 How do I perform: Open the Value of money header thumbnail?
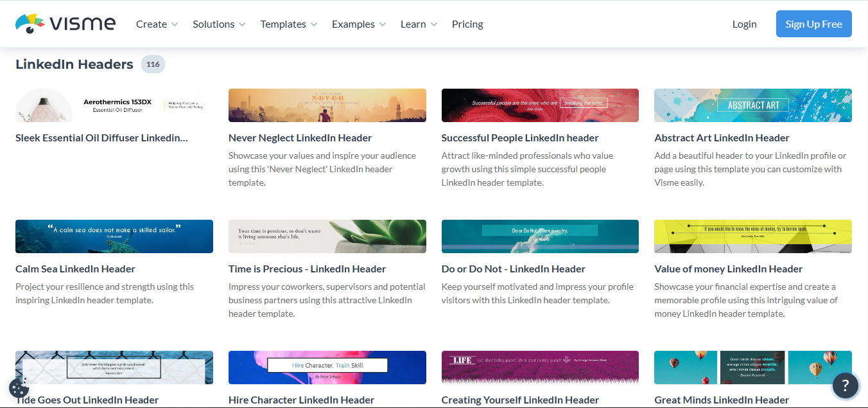[752, 236]
